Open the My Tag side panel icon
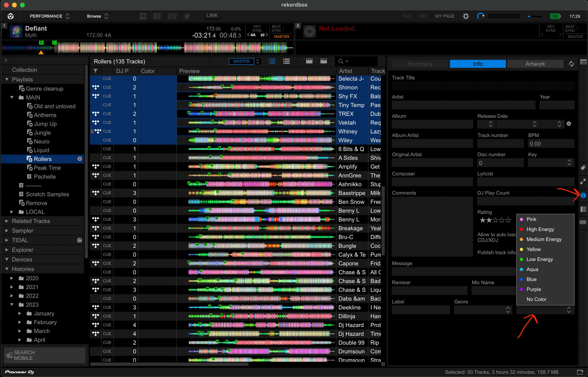Screen dimensions: 588x377 pos(583,168)
